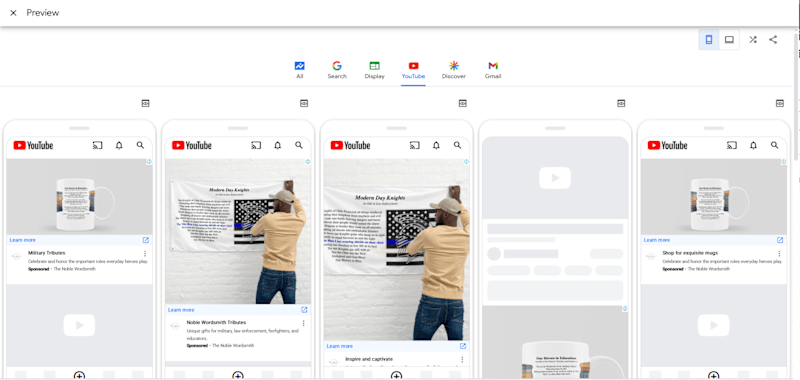Image resolution: width=800 pixels, height=380 pixels.
Task: Click the share preview icon
Action: click(x=773, y=40)
